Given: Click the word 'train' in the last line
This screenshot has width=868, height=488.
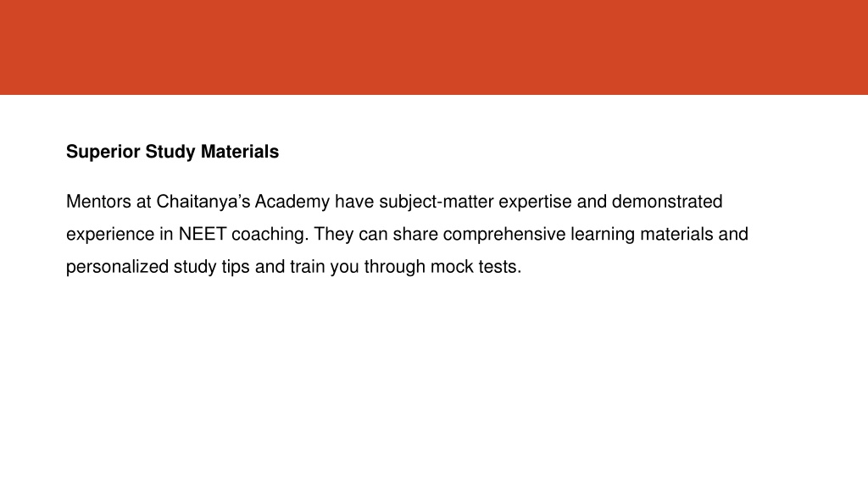Looking at the screenshot, I should click(307, 267).
